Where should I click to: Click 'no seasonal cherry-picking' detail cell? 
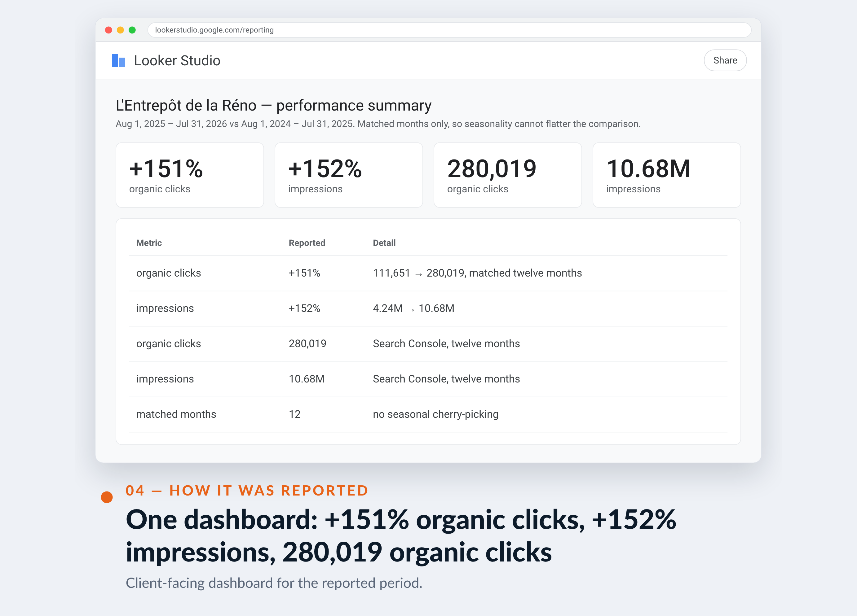[x=435, y=414]
